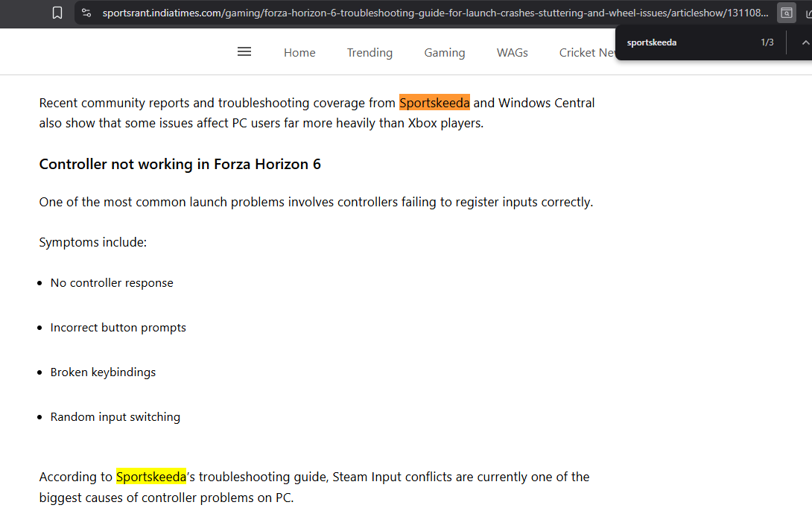This screenshot has width=812, height=508.
Task: Go to previous find result arrow
Action: tap(805, 42)
